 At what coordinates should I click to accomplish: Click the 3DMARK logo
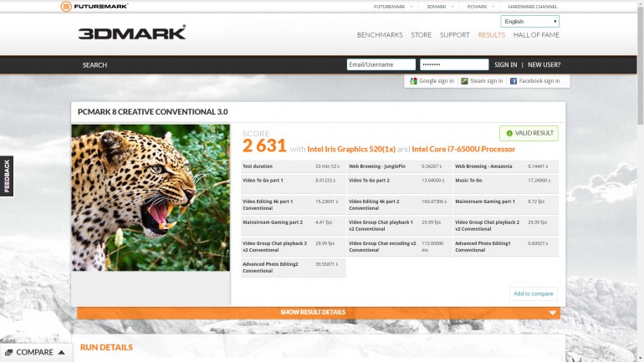[x=132, y=33]
